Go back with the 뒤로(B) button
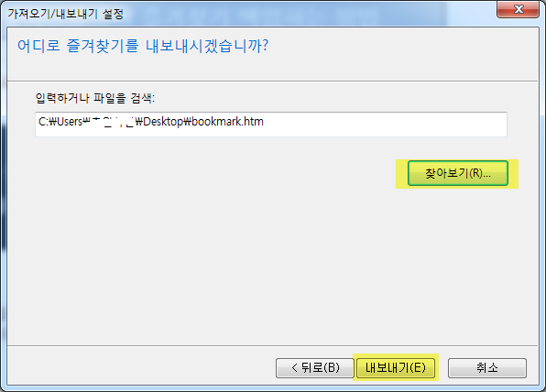Image resolution: width=546 pixels, height=392 pixels. point(314,367)
